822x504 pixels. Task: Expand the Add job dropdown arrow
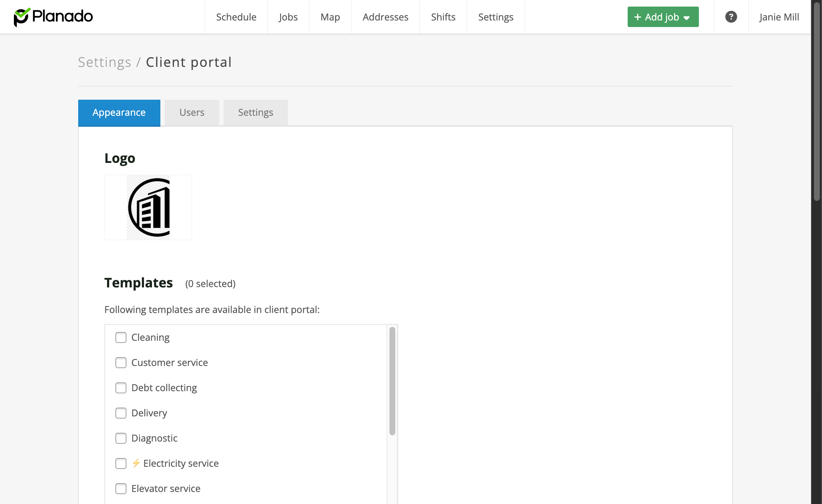687,18
